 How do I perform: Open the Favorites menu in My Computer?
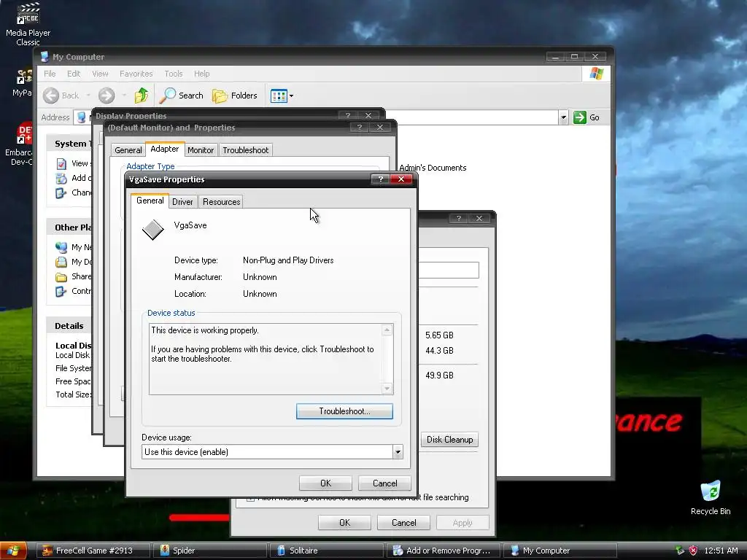136,74
